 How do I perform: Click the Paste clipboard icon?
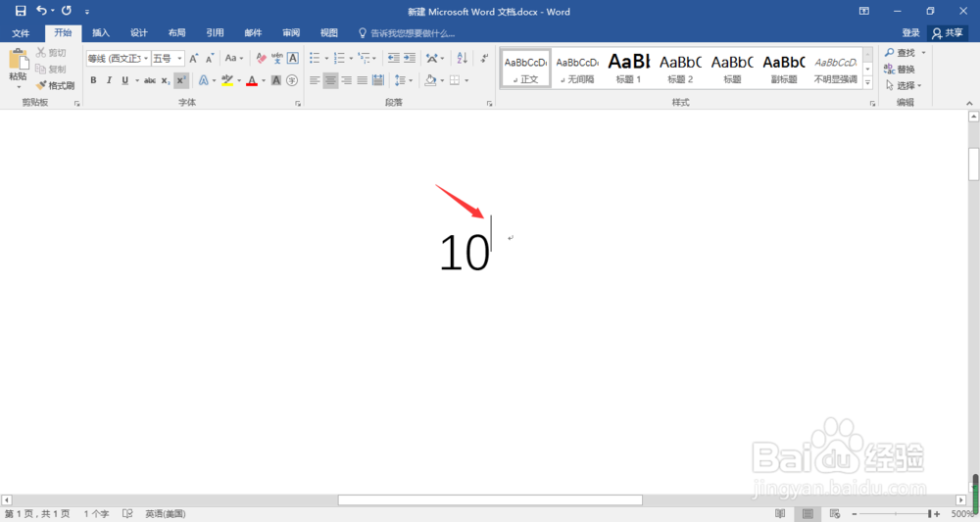(18, 60)
